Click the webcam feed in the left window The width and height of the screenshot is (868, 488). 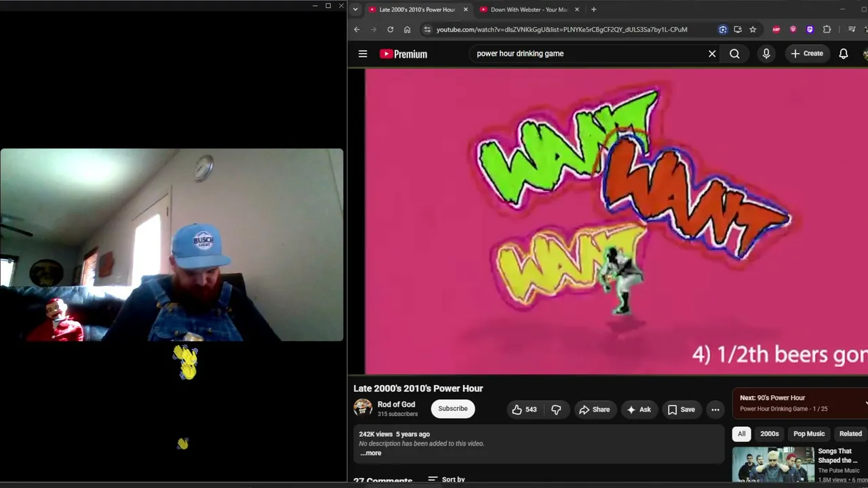coord(172,245)
